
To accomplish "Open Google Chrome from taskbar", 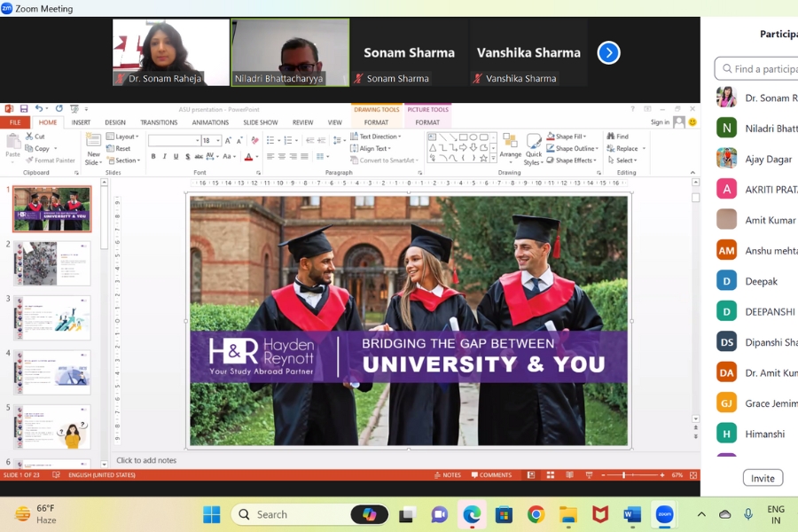I will [x=536, y=514].
